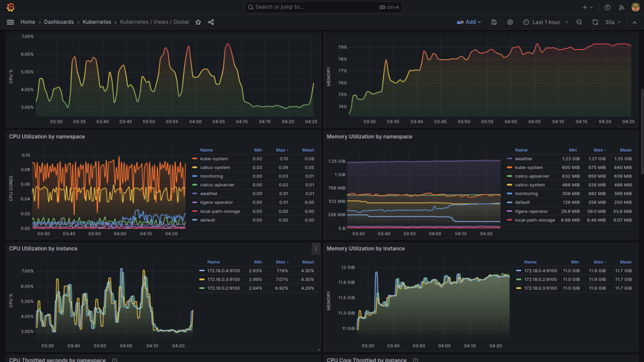Open the Last 1 hour time picker
Image resolution: width=644 pixels, height=362 pixels.
click(546, 22)
